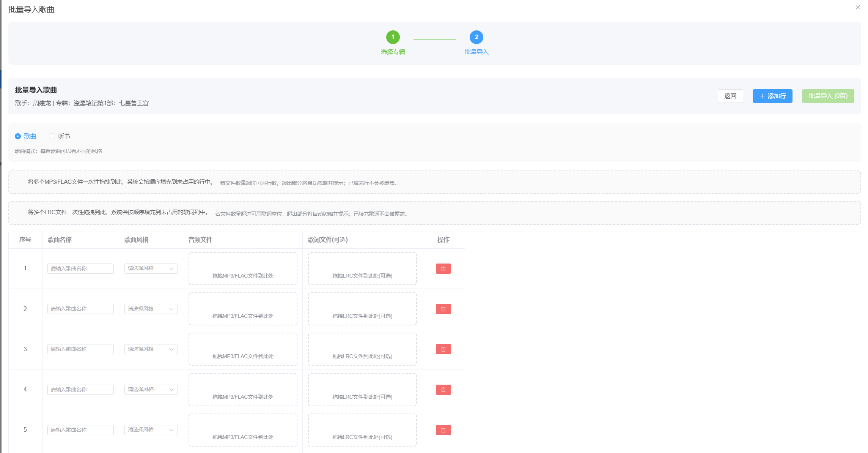Click the trash icon for row 3

click(443, 349)
